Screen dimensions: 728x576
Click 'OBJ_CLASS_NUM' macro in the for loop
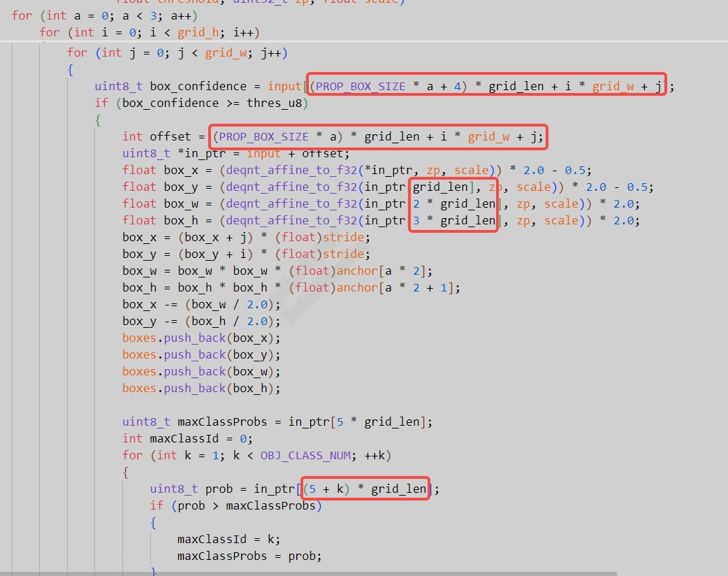click(x=305, y=455)
